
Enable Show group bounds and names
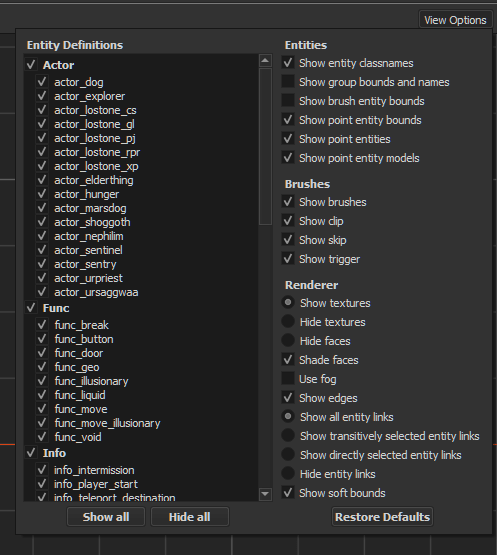(x=288, y=81)
